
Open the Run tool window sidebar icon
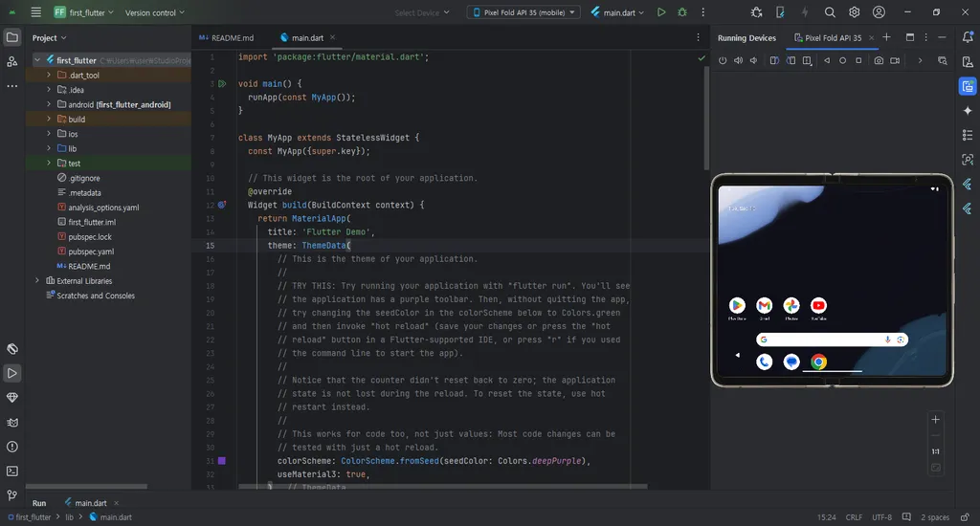(11, 373)
